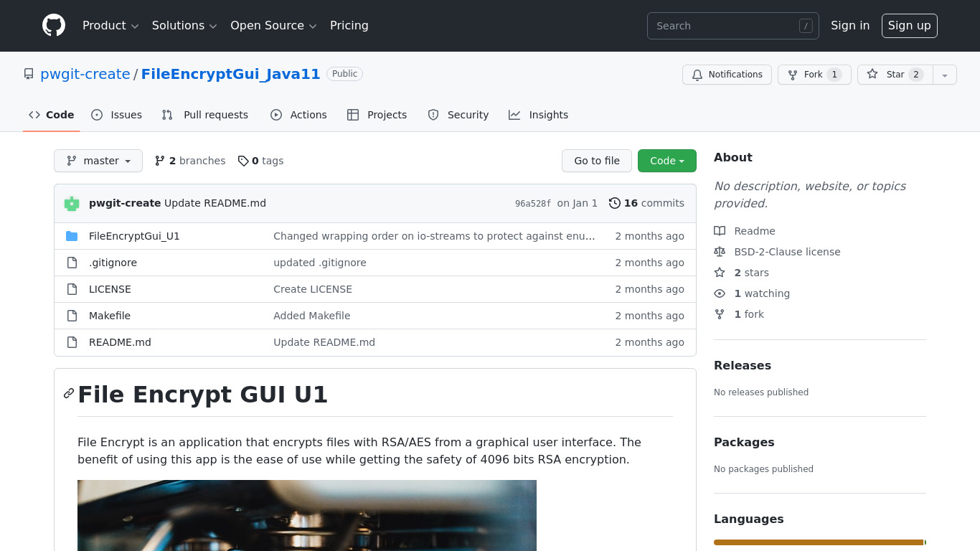The image size is (980, 551).
Task: Open the Projects tab
Action: (377, 115)
